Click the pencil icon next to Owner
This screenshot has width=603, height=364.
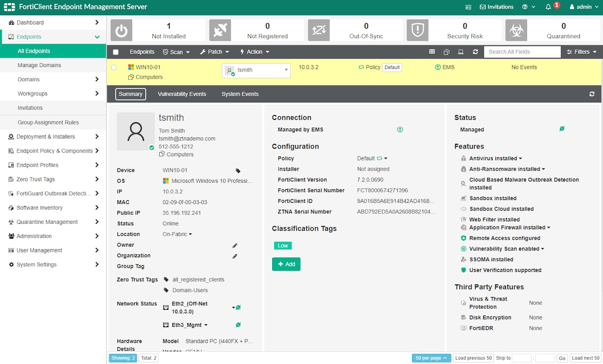click(235, 245)
